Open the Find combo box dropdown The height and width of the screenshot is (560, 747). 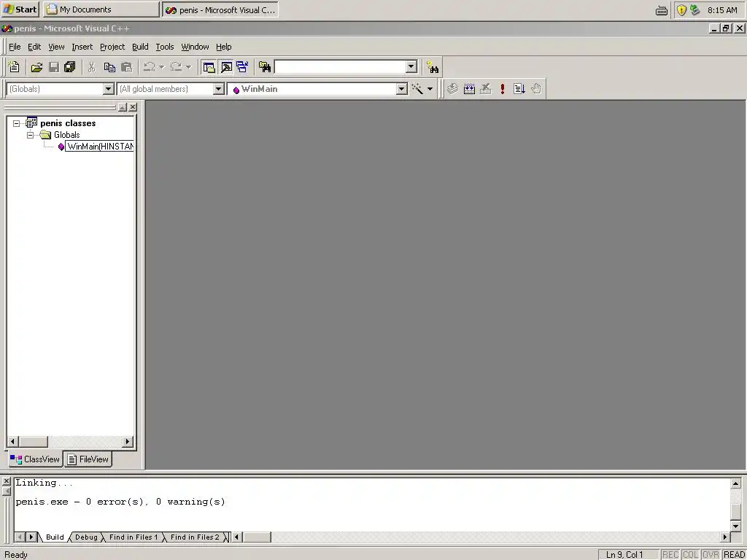point(411,67)
